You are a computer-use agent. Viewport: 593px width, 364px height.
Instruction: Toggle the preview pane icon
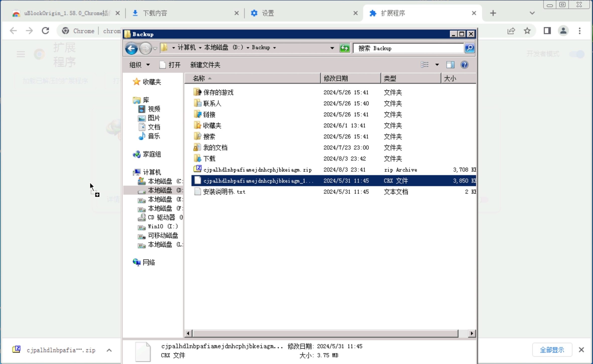(450, 65)
